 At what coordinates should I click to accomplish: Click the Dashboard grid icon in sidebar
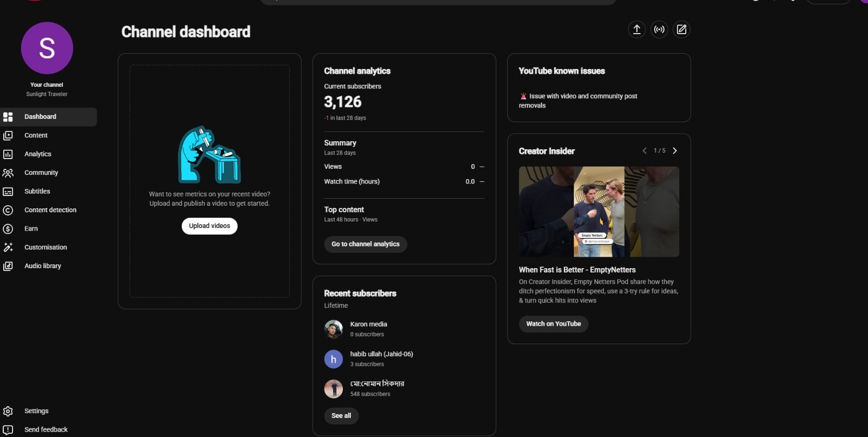tap(8, 117)
